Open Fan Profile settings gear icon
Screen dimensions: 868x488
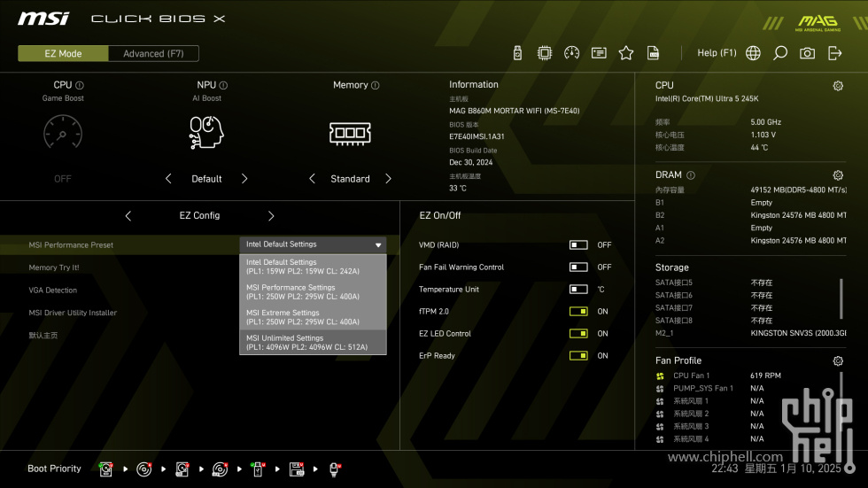click(838, 361)
